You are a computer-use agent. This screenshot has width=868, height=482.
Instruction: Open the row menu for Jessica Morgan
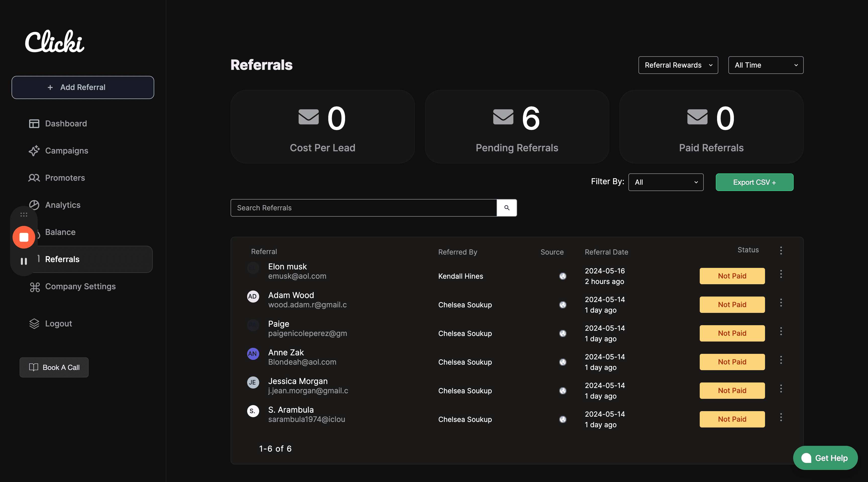pyautogui.click(x=781, y=389)
